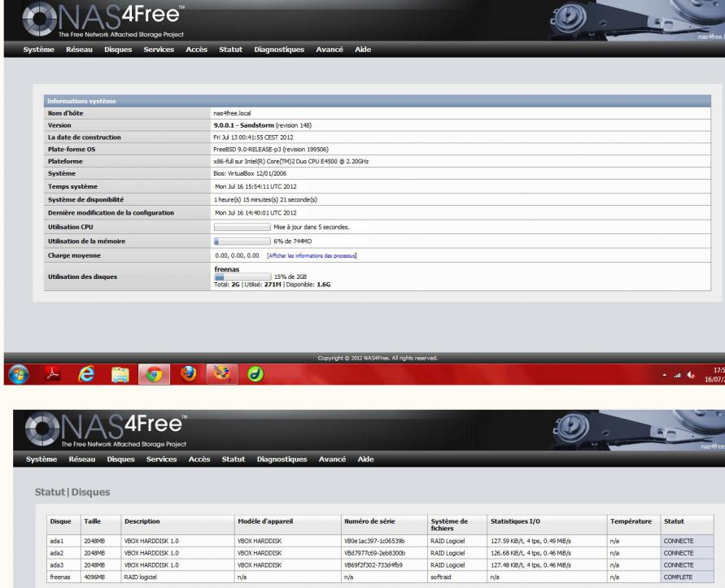Click the green round taskbar icon
The image size is (725, 588).
tap(255, 374)
